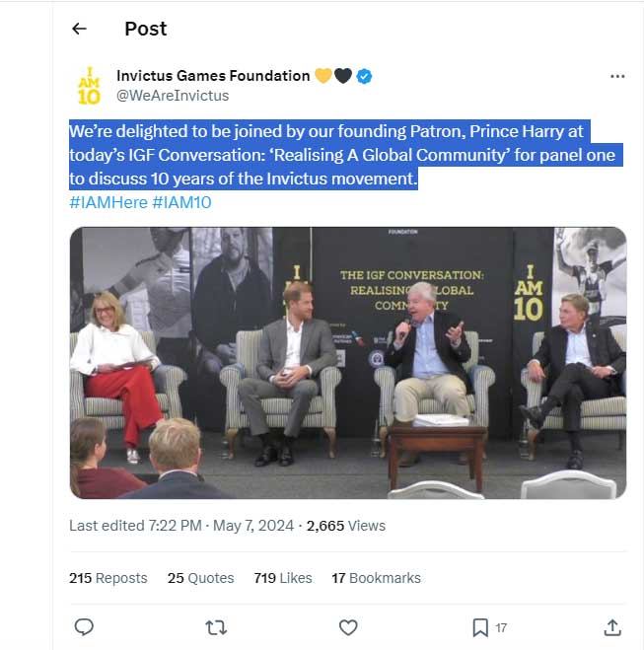Open the #IAMHere hashtag

[x=107, y=202]
